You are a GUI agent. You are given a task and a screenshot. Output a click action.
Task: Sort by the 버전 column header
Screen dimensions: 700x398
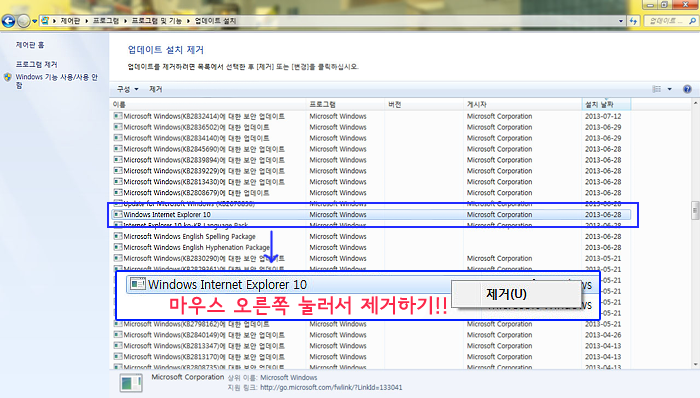coord(424,104)
